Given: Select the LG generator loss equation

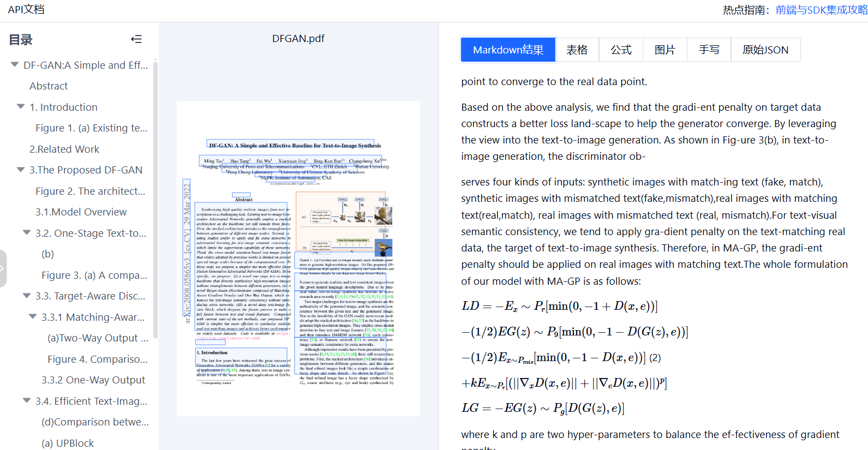Looking at the screenshot, I should coord(543,408).
